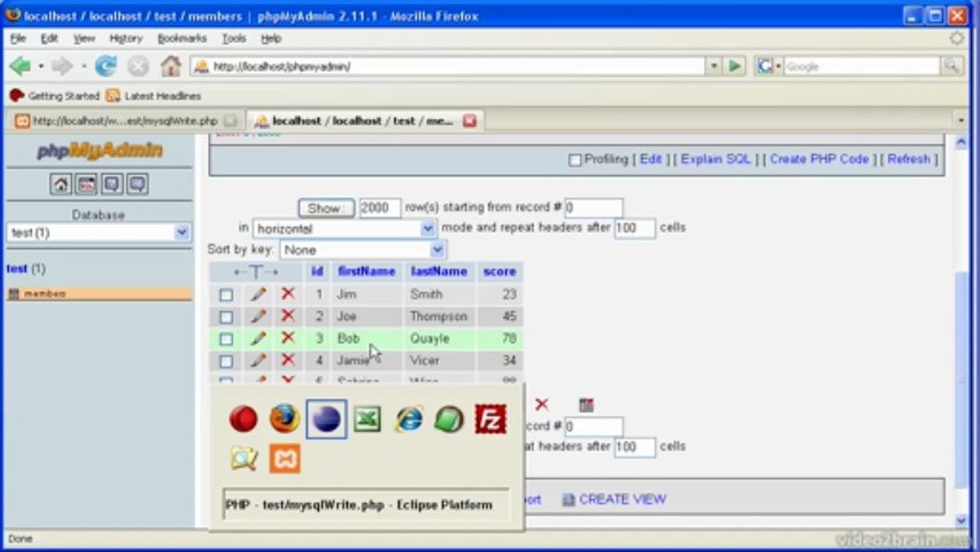Open the MySQL documentation sidebar icon
Screen dimensions: 980x552
tap(137, 184)
